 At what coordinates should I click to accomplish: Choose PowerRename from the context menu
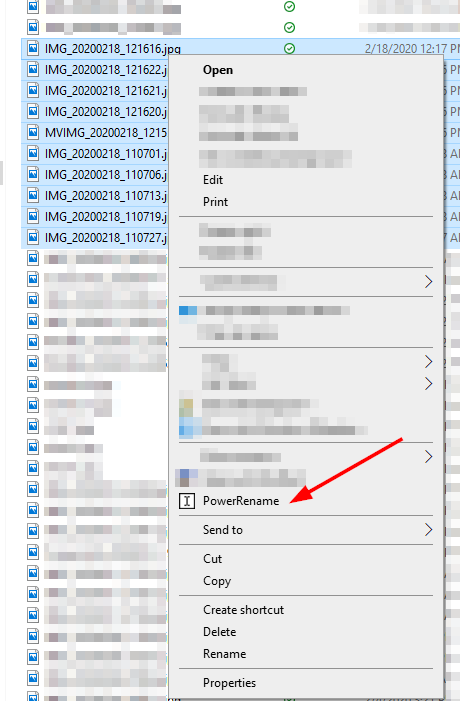[241, 501]
